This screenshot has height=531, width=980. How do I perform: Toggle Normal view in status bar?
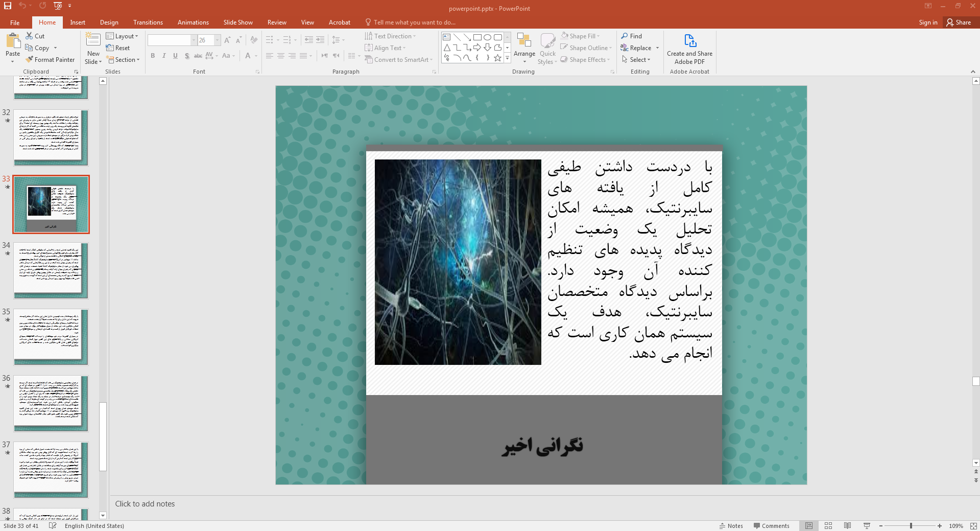[809, 525]
